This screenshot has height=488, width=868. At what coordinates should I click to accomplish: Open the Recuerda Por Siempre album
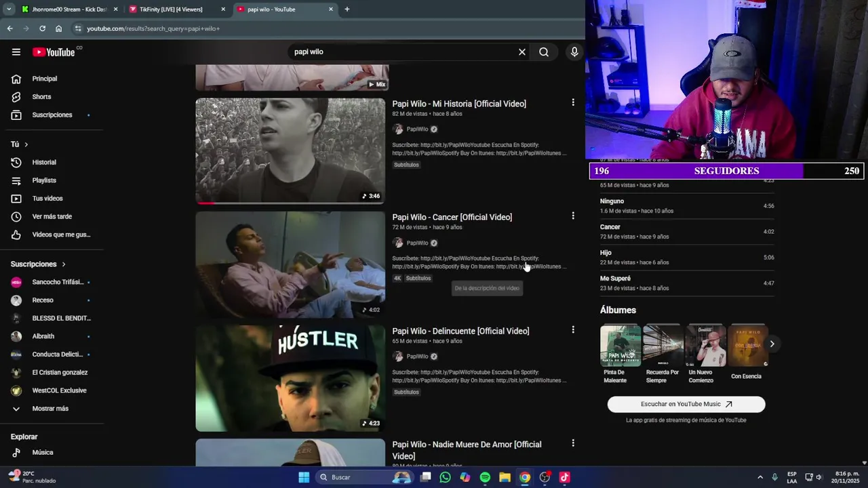pyautogui.click(x=663, y=354)
